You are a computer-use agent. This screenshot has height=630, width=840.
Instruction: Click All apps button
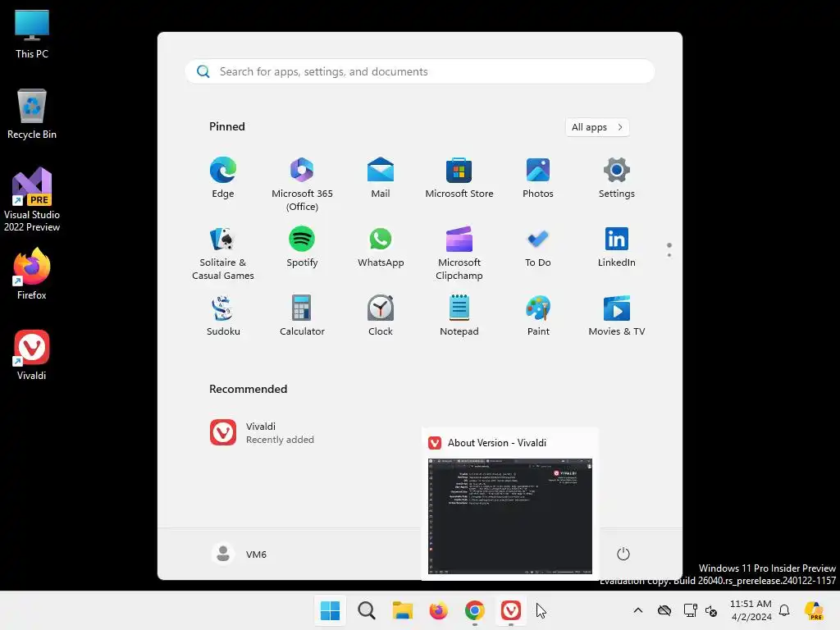click(597, 127)
